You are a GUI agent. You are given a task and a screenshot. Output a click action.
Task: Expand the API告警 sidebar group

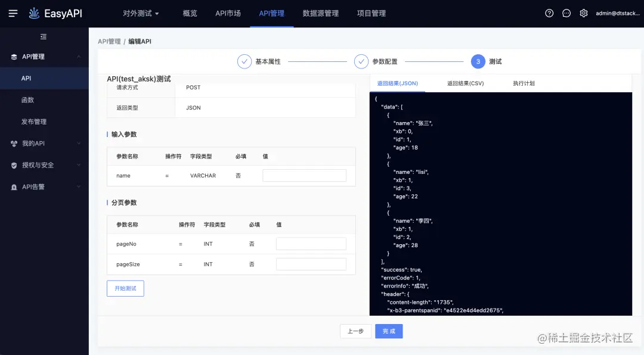pyautogui.click(x=79, y=187)
